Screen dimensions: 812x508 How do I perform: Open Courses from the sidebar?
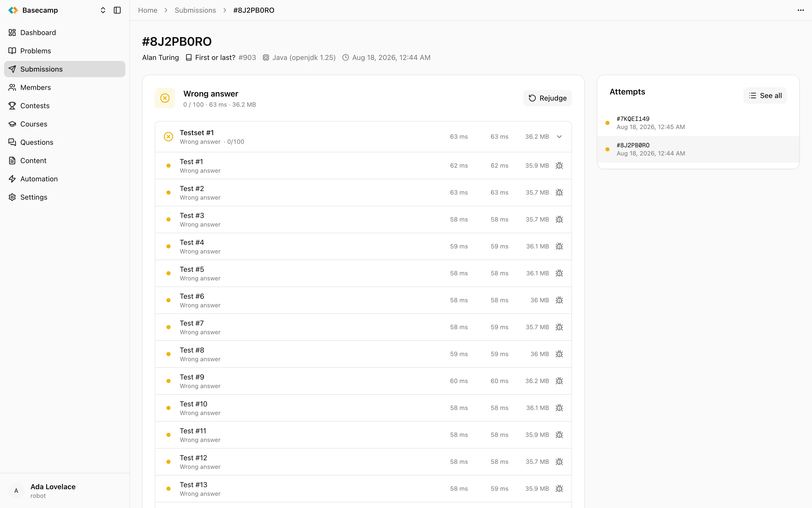[x=64, y=124]
